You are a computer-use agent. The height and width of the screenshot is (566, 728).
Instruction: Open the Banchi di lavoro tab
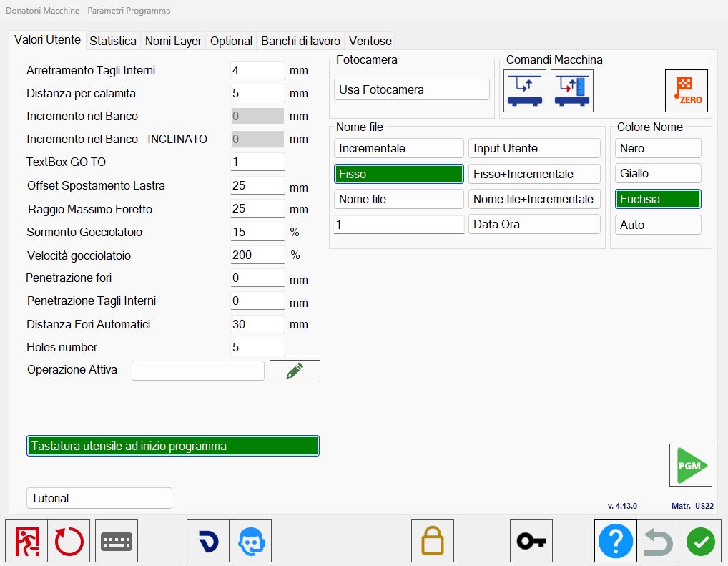[300, 41]
